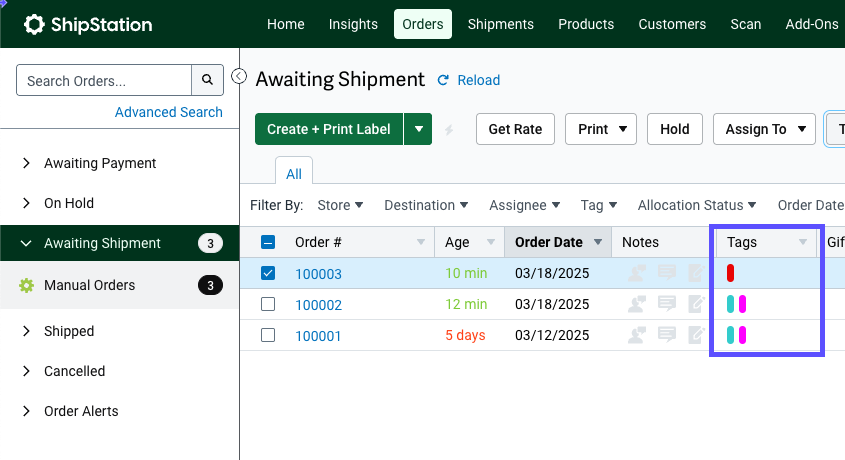Click the red tag on order 100003
The image size is (845, 460).
730,273
